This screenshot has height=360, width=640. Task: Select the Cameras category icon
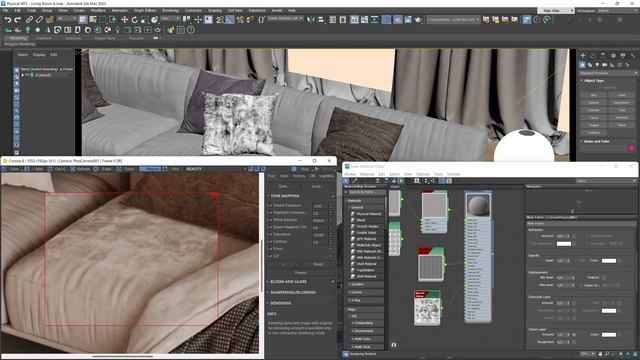(604, 65)
